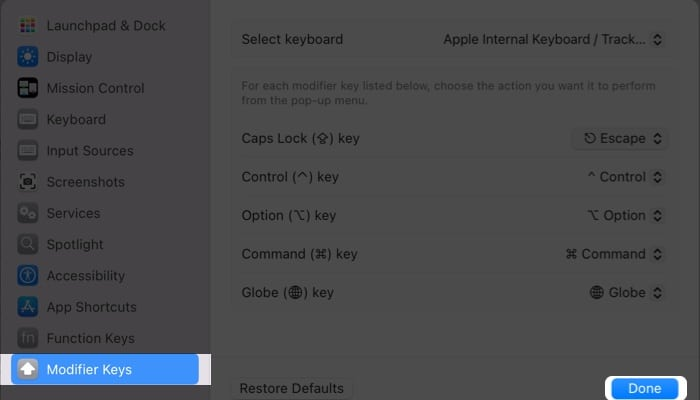Open Mission Control via its icon
This screenshot has height=400, width=700.
point(28,88)
